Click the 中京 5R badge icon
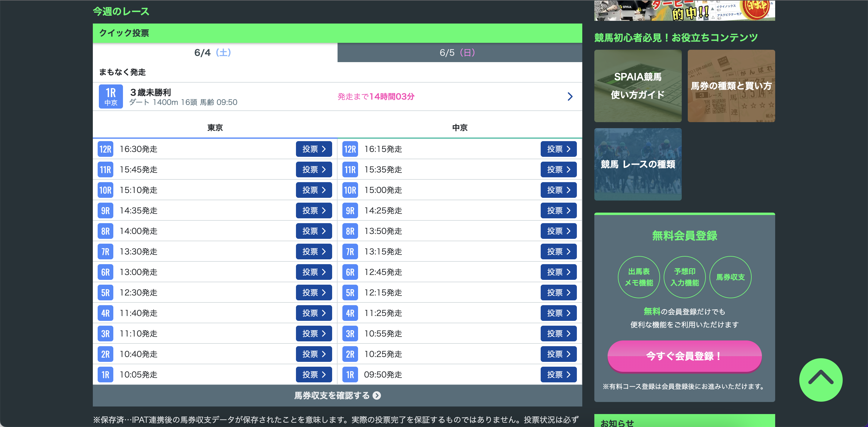This screenshot has width=868, height=427. 350,293
